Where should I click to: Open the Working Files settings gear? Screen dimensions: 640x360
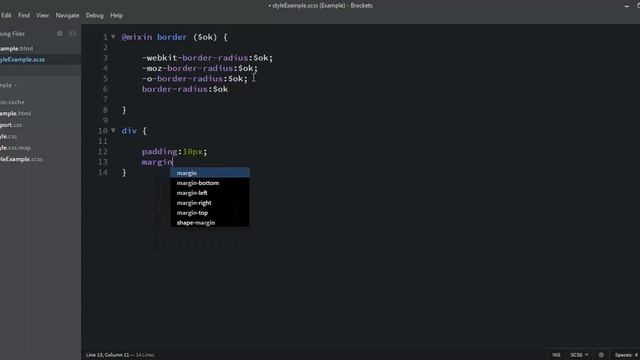[x=60, y=34]
